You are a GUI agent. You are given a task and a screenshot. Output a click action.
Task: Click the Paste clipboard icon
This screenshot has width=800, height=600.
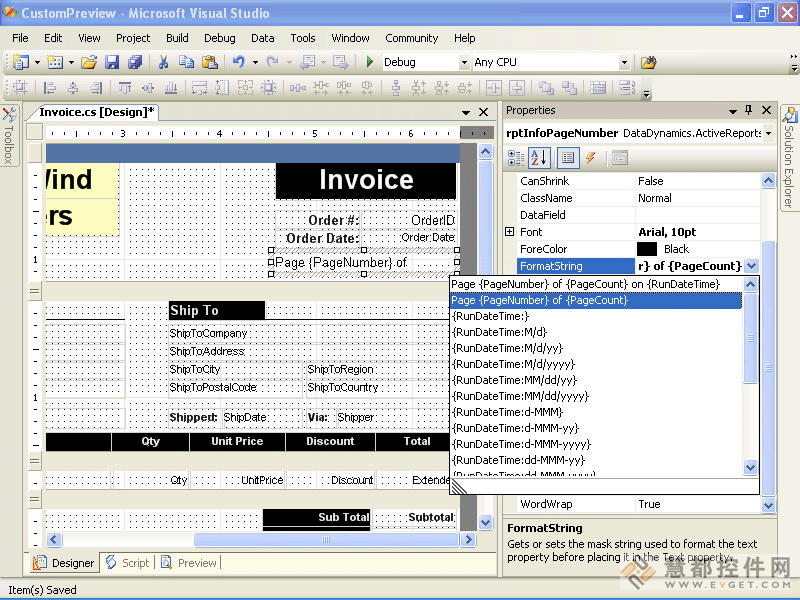pos(208,62)
